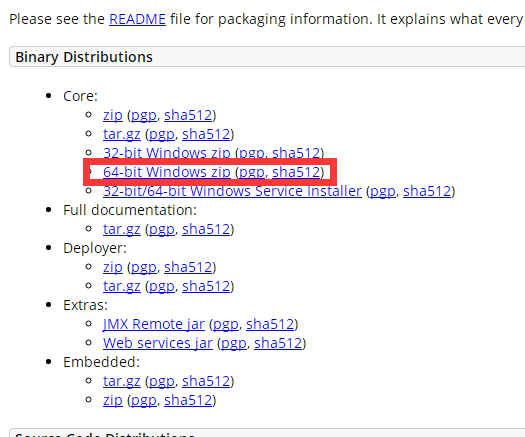
Task: Download the Core tar.gz file
Action: point(122,134)
